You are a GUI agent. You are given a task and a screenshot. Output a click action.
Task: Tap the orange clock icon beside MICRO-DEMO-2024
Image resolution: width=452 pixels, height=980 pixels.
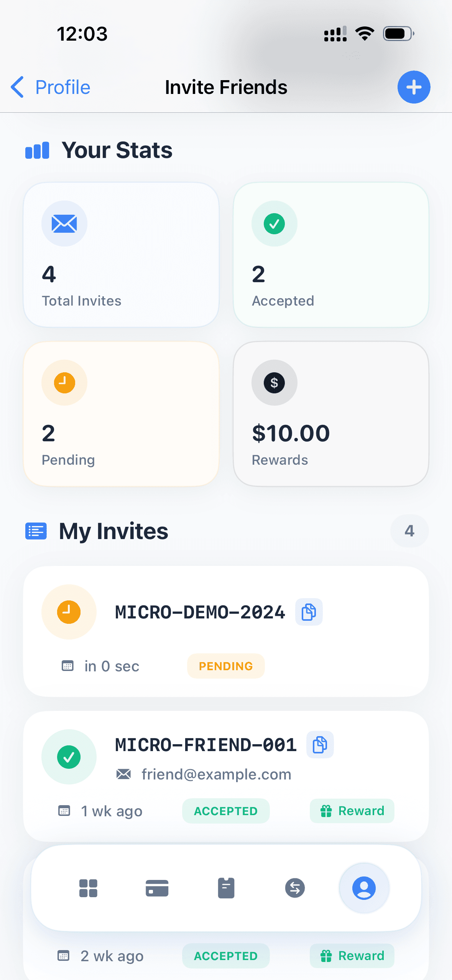(x=69, y=612)
